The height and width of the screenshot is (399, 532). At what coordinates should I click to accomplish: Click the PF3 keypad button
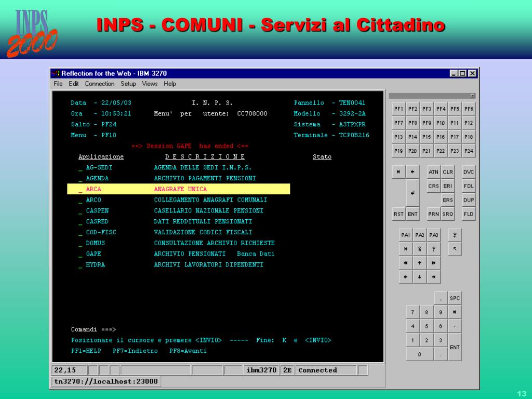pyautogui.click(x=427, y=109)
